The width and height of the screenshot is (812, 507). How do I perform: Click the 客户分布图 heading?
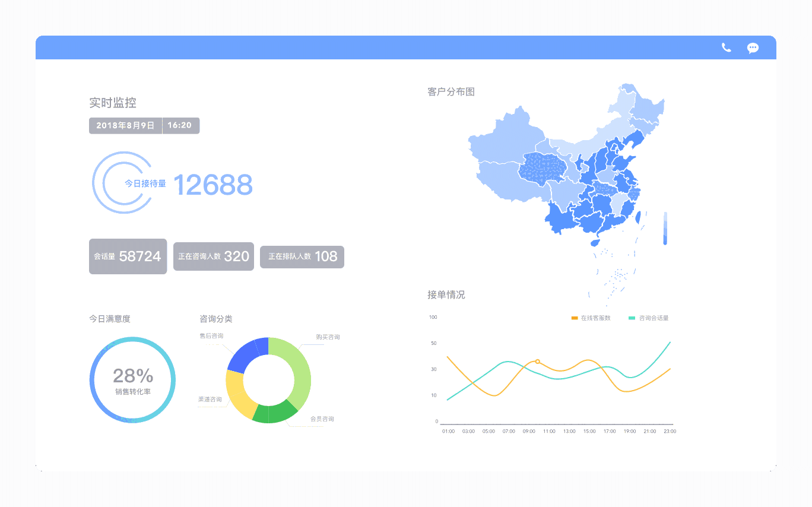[451, 92]
